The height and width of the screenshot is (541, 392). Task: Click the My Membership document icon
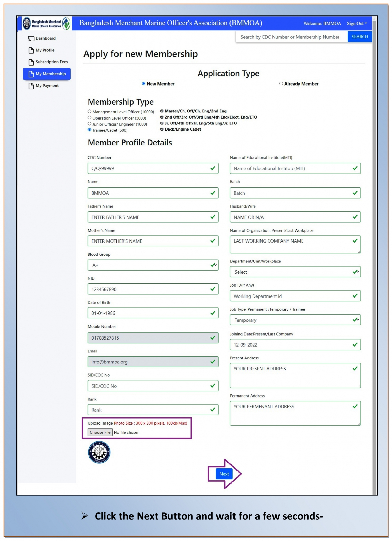tap(31, 74)
